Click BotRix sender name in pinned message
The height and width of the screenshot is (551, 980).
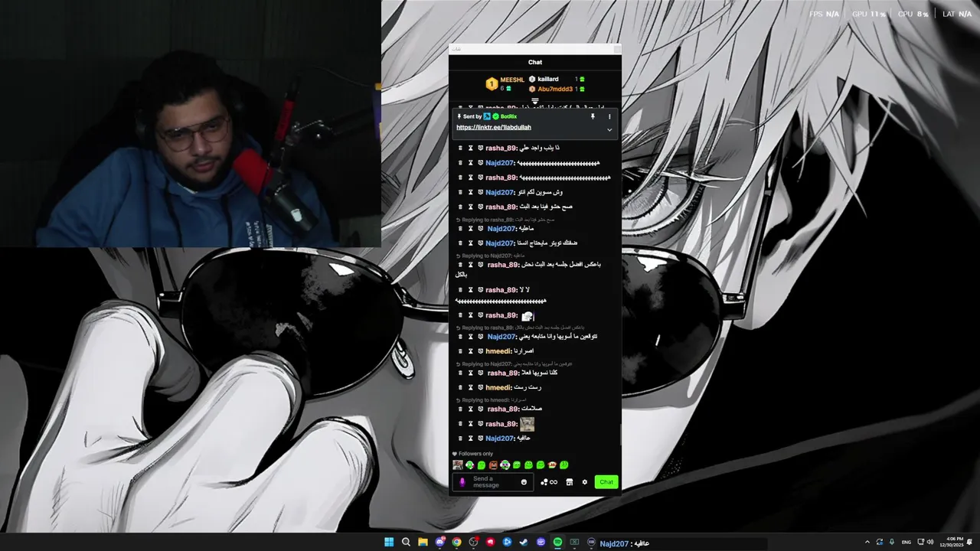(508, 116)
